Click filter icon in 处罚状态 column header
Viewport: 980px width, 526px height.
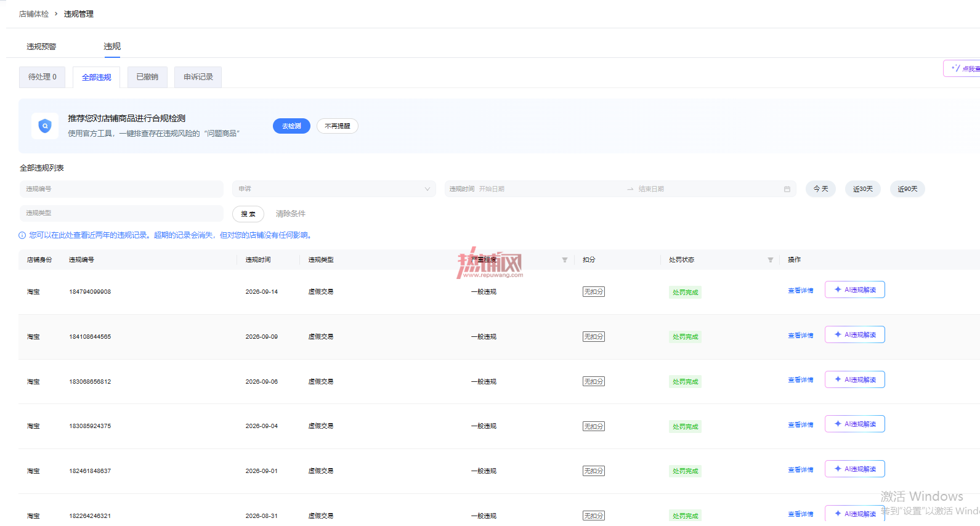coord(770,260)
